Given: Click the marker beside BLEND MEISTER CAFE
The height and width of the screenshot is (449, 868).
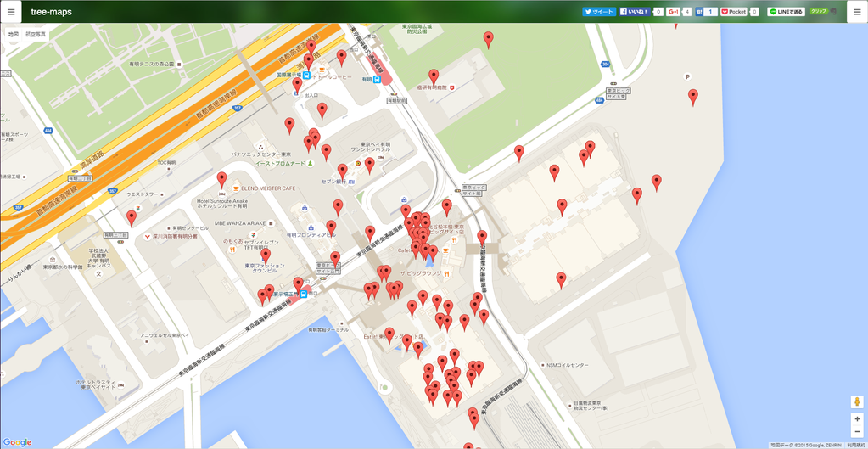Looking at the screenshot, I should point(222,181).
